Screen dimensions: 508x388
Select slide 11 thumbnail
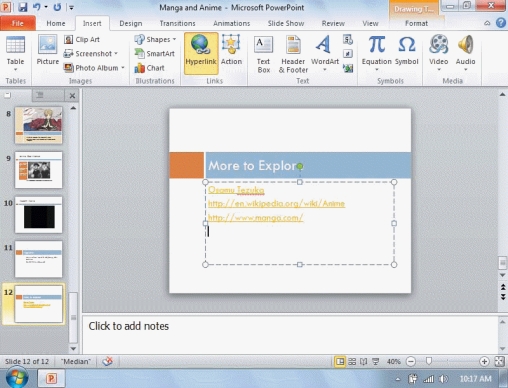point(39,259)
